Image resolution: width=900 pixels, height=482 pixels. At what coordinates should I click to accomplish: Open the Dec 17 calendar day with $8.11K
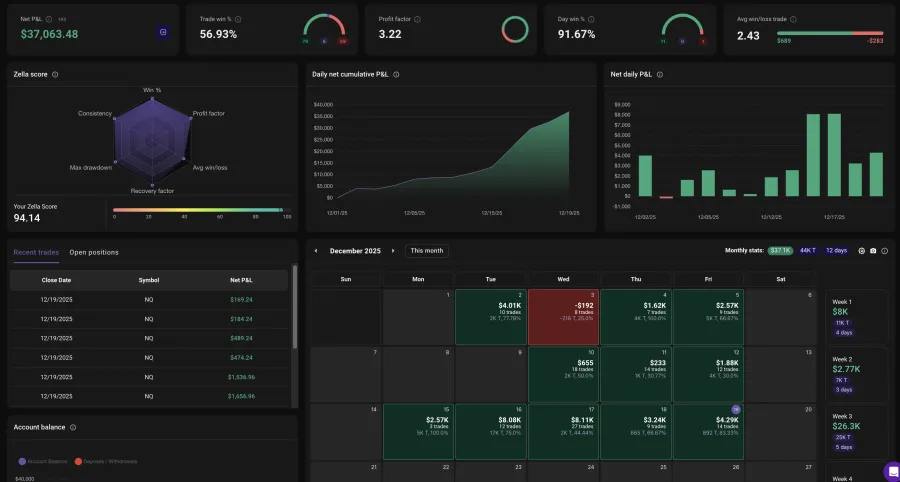click(x=563, y=432)
